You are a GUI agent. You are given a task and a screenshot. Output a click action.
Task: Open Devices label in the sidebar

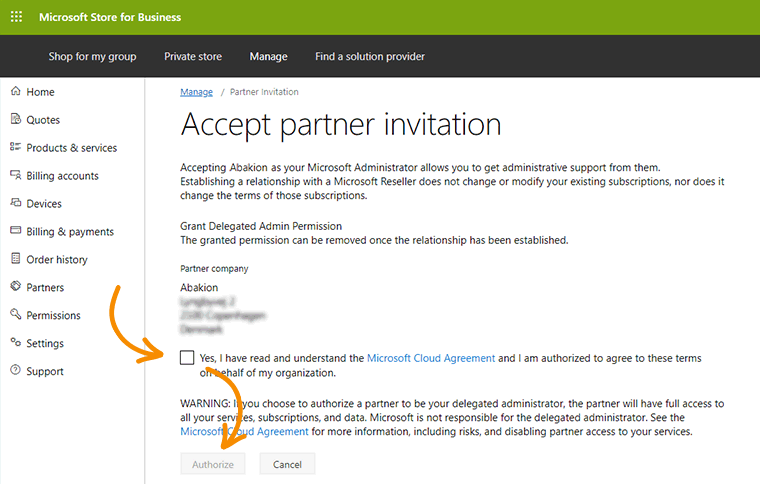tap(44, 203)
